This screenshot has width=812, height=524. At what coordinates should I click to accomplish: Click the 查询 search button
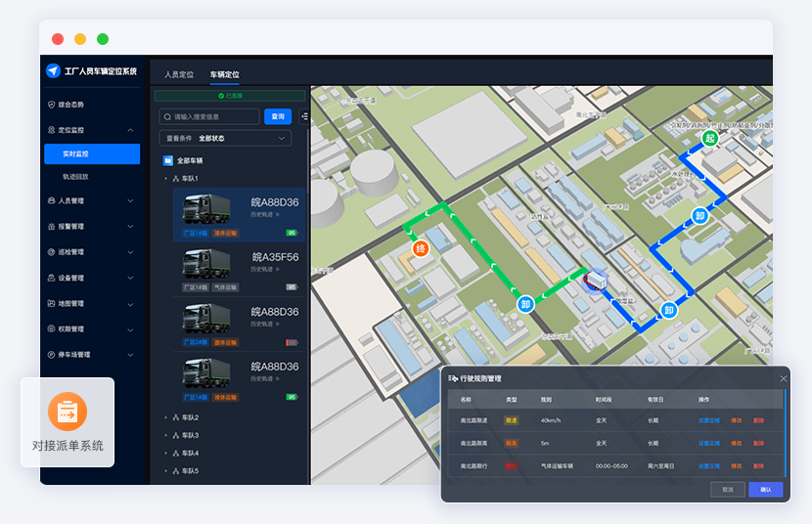[278, 116]
